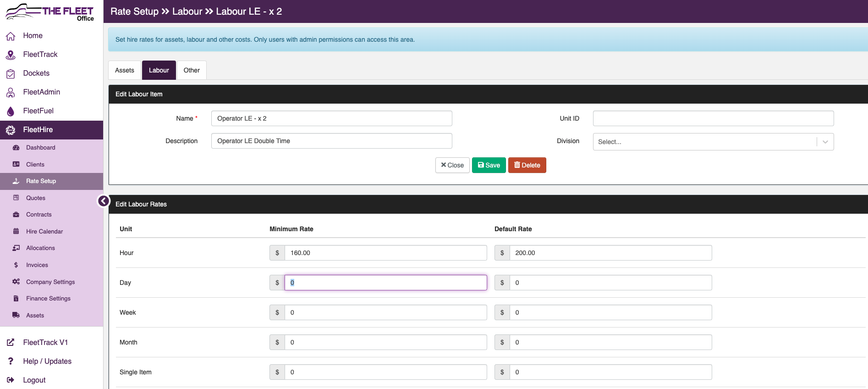
Task: Click the Assets truck icon in submenu
Action: [x=16, y=315]
